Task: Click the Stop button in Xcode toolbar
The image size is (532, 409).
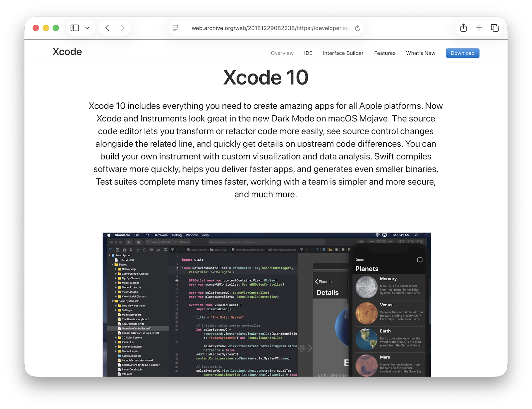Action: tap(139, 242)
